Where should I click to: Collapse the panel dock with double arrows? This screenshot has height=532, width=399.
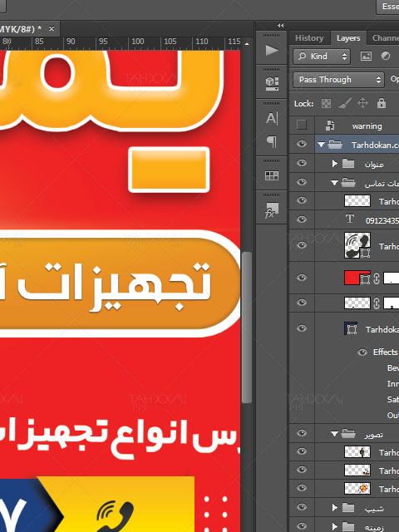pyautogui.click(x=281, y=26)
